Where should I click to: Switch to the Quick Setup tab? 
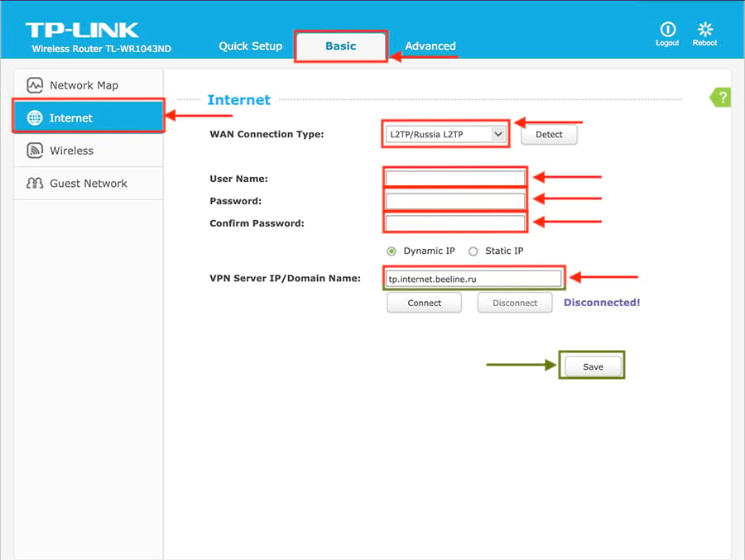(250, 46)
